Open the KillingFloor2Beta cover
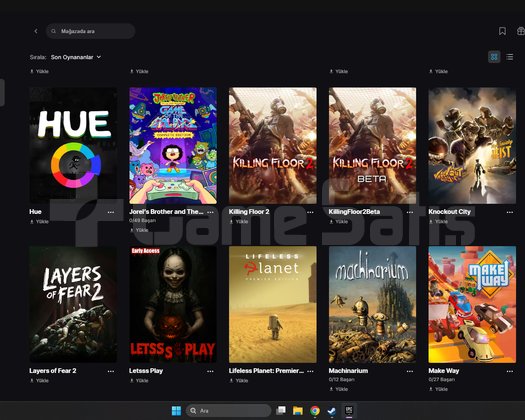The width and height of the screenshot is (525, 420). tap(372, 146)
